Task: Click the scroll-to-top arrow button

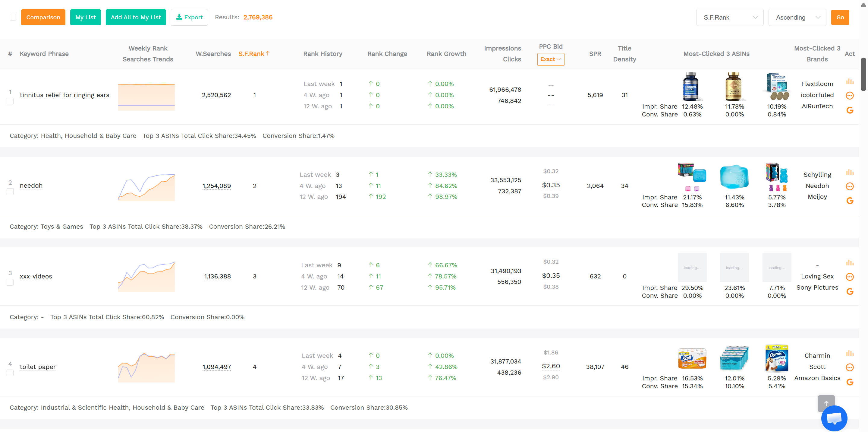Action: [826, 403]
